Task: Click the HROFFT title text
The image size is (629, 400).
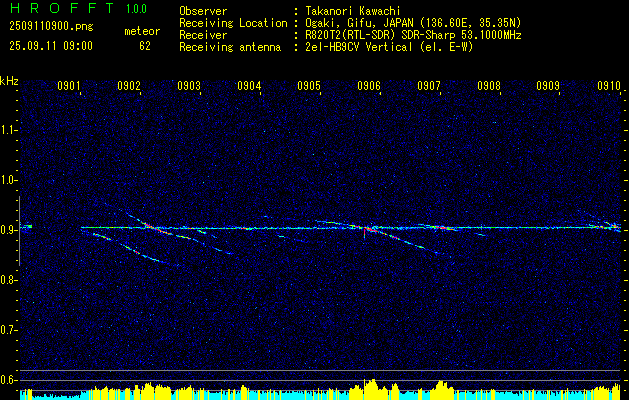Action: [x=61, y=8]
